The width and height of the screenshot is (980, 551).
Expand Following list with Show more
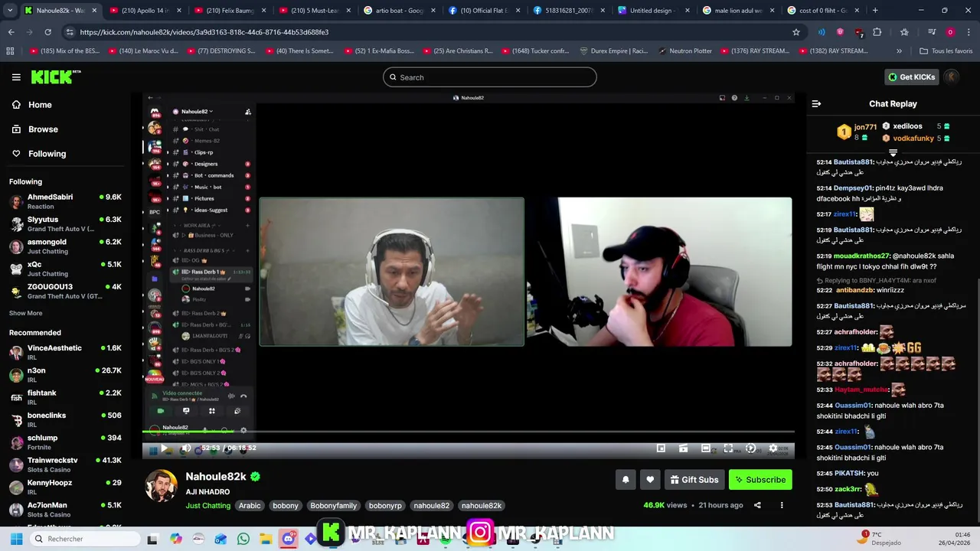coord(25,313)
